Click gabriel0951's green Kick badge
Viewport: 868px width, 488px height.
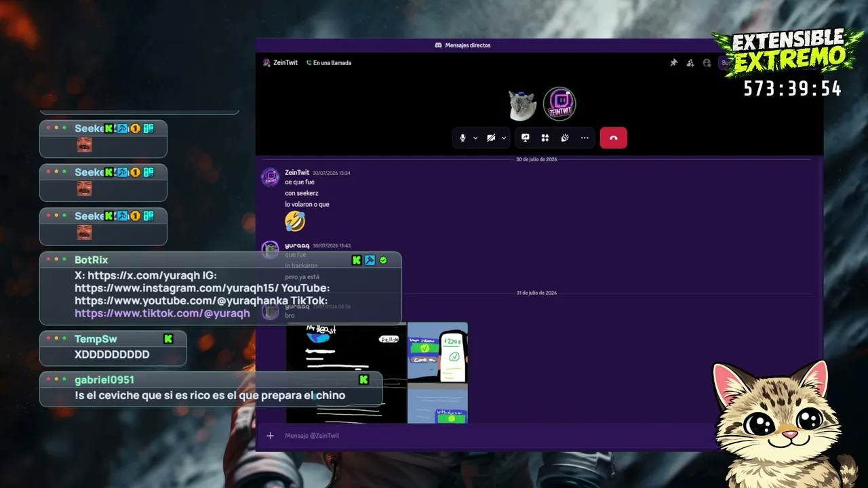(x=363, y=380)
